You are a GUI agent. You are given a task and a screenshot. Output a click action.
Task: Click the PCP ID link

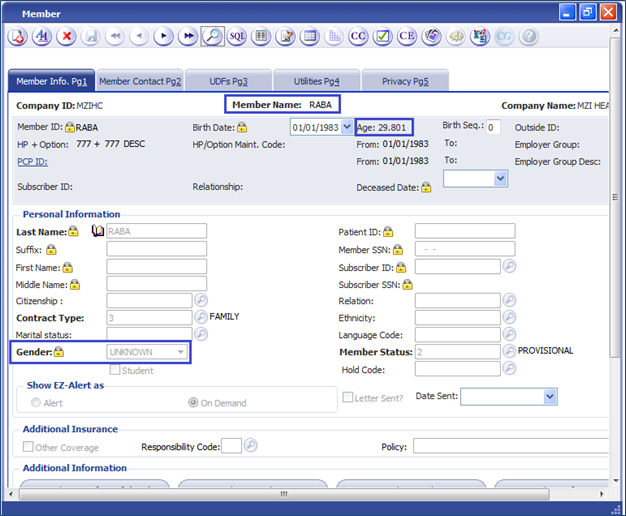pos(32,161)
